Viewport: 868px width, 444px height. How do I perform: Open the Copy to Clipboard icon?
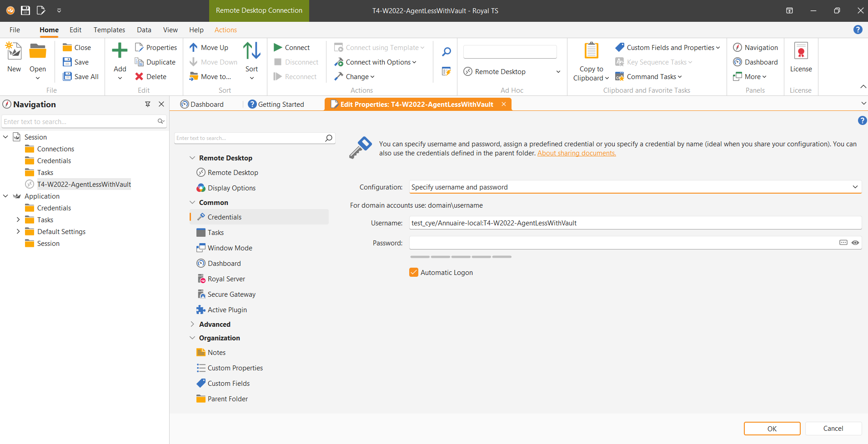(591, 50)
